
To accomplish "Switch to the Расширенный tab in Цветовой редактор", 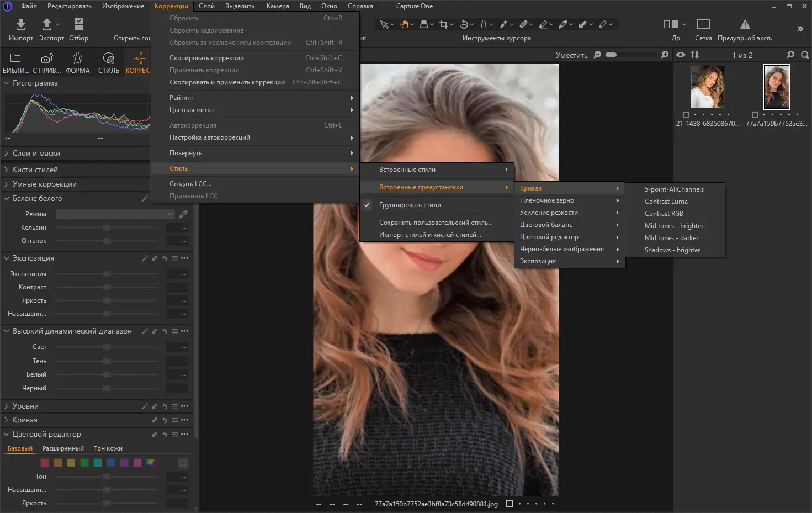I will (x=63, y=448).
